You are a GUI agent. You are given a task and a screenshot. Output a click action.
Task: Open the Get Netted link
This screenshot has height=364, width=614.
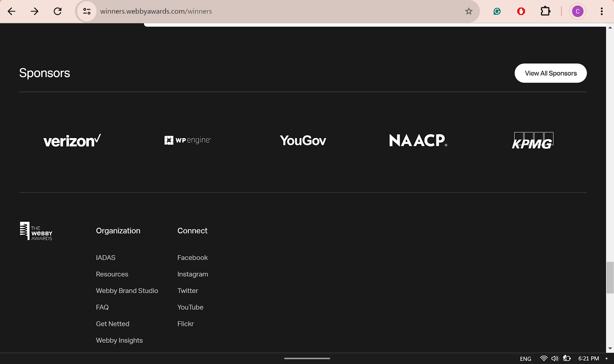[112, 324]
